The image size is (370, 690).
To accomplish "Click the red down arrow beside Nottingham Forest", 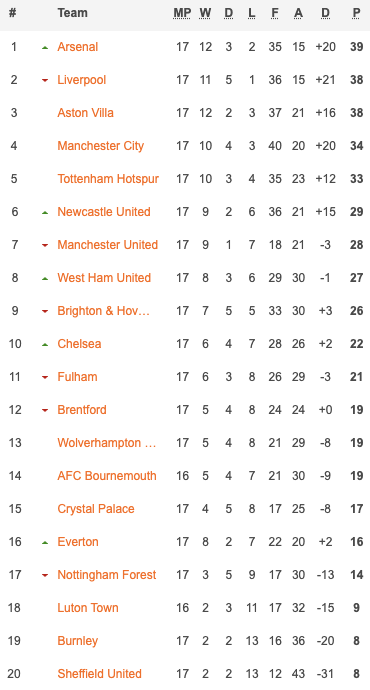I will [45, 576].
